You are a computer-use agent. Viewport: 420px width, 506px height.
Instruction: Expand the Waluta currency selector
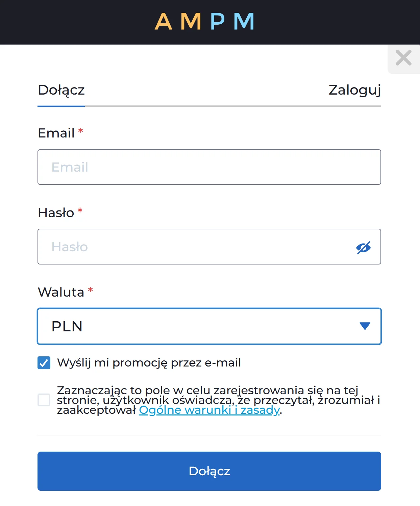pyautogui.click(x=209, y=326)
